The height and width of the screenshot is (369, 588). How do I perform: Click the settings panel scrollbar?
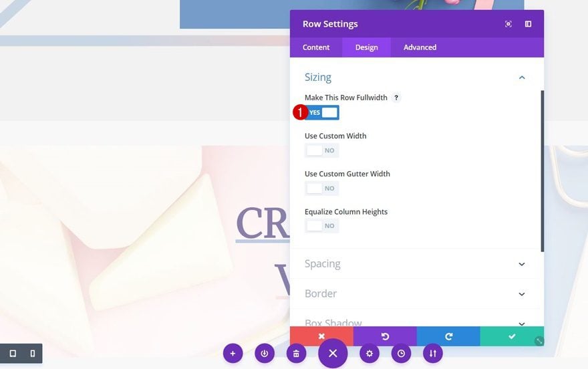pos(543,171)
